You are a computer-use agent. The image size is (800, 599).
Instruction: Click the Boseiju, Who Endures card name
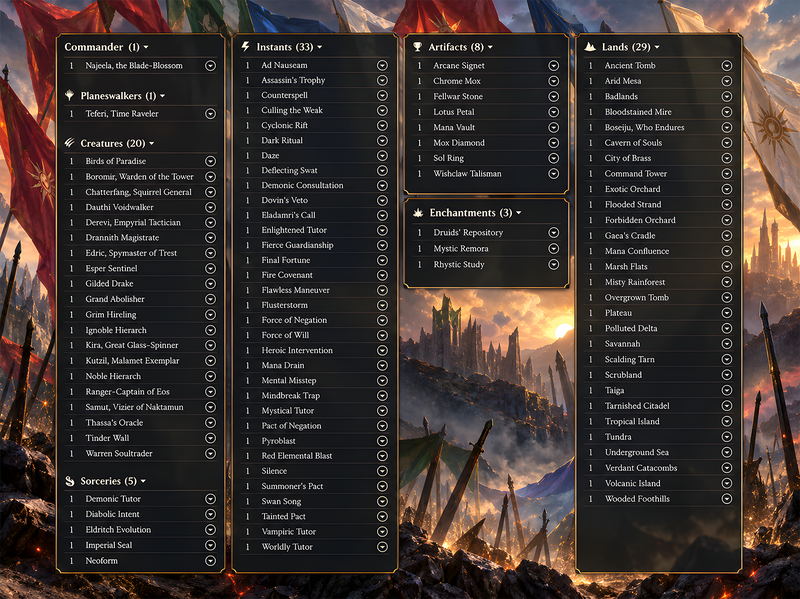(x=644, y=128)
